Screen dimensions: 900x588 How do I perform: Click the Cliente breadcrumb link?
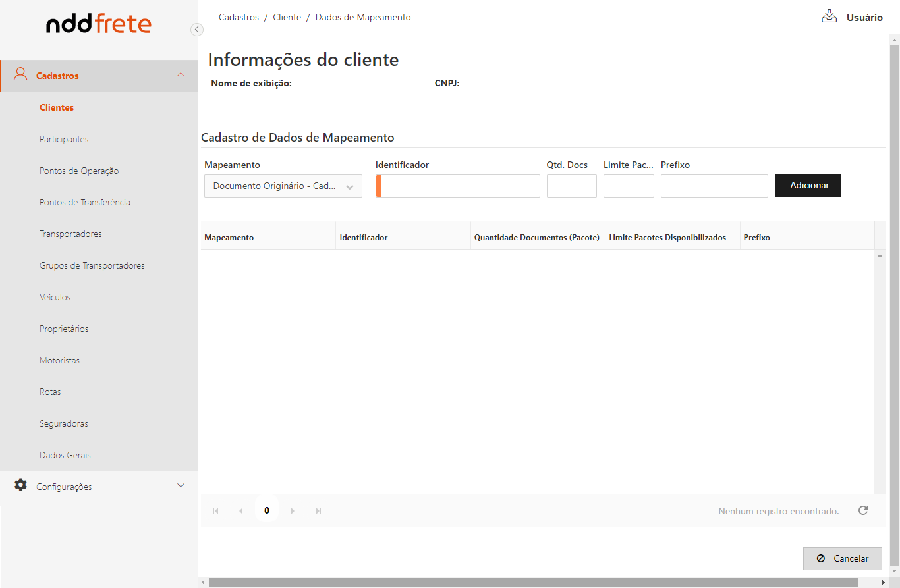[287, 18]
